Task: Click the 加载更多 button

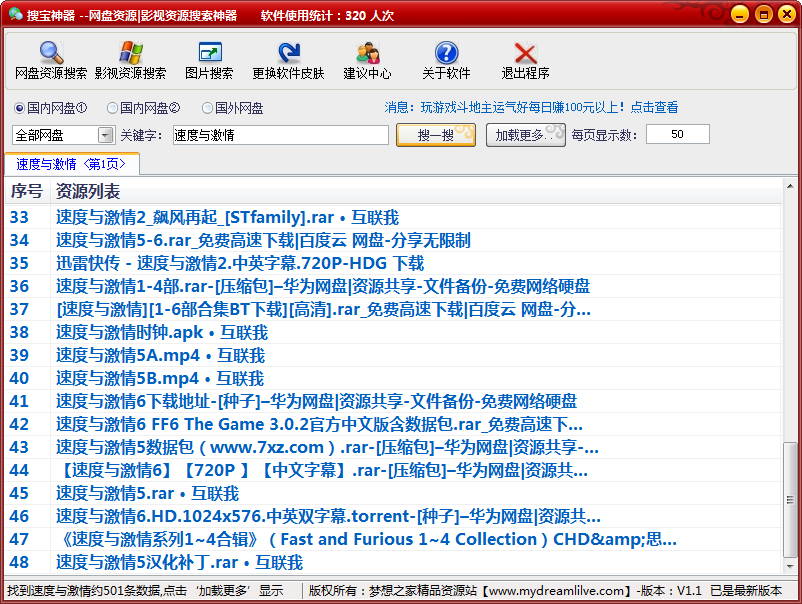Action: pyautogui.click(x=525, y=135)
